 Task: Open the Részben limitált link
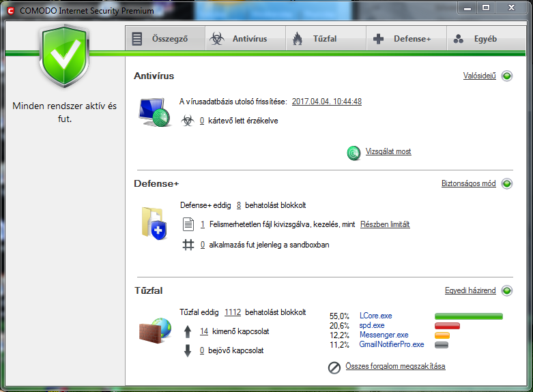coord(385,224)
